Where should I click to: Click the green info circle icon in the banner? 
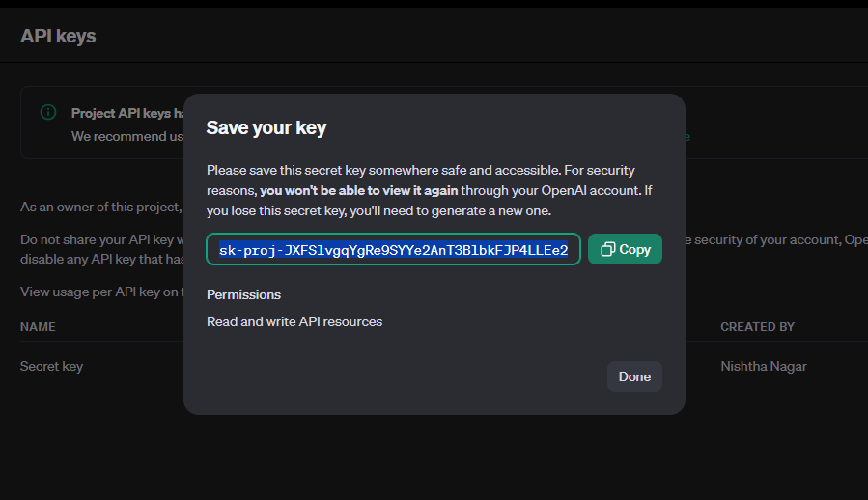click(48, 112)
